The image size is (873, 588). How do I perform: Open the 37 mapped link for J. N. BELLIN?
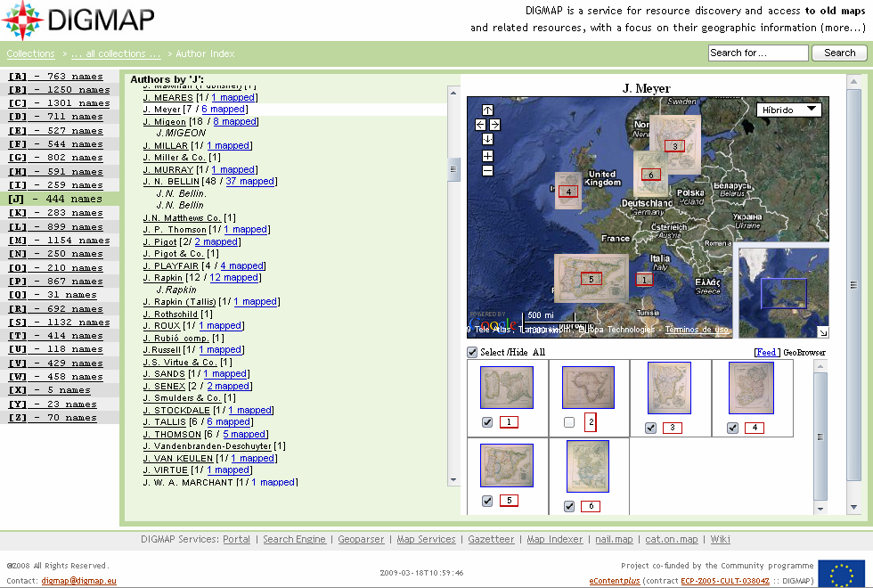[250, 181]
